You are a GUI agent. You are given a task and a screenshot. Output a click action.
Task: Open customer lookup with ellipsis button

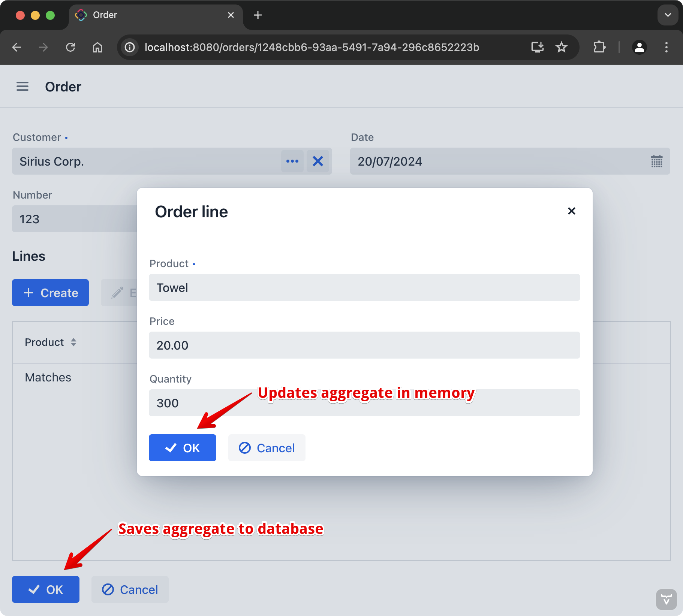coord(292,161)
